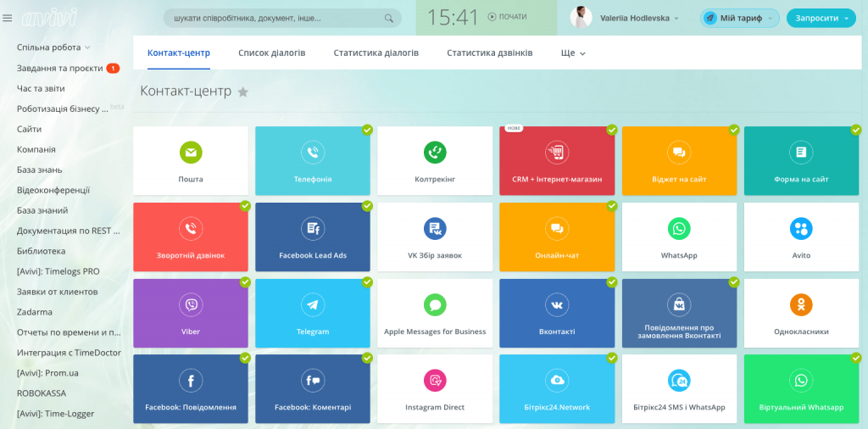Screen dimensions: 868x429
Task: Expand the Спільна робота section chevron
Action: pyautogui.click(x=87, y=47)
